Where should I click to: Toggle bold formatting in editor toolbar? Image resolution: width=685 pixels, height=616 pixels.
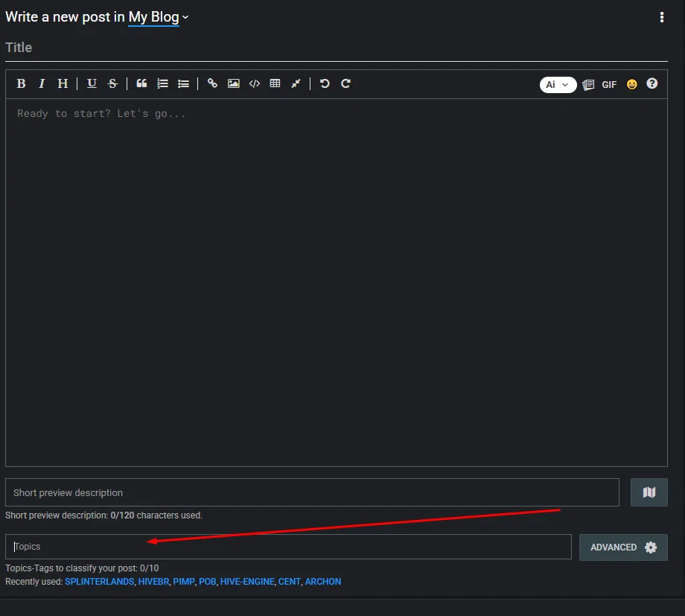point(21,83)
